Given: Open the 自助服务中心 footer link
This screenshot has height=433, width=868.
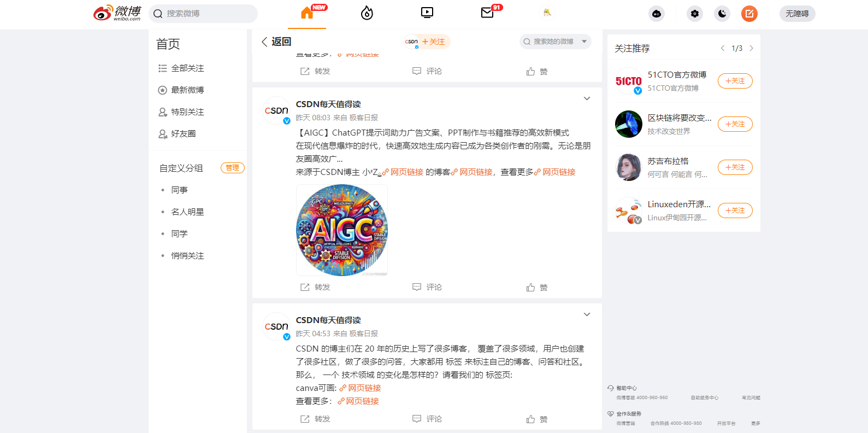Looking at the screenshot, I should point(705,397).
